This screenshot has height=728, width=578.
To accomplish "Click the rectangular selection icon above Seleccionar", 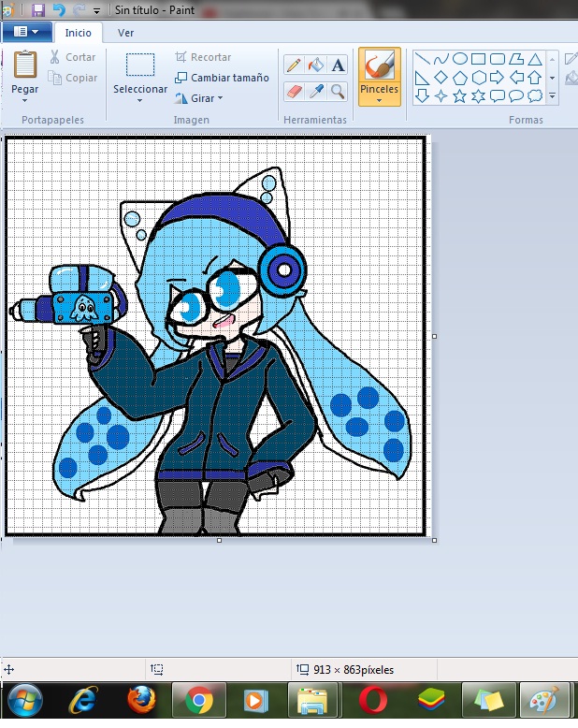I will point(140,65).
